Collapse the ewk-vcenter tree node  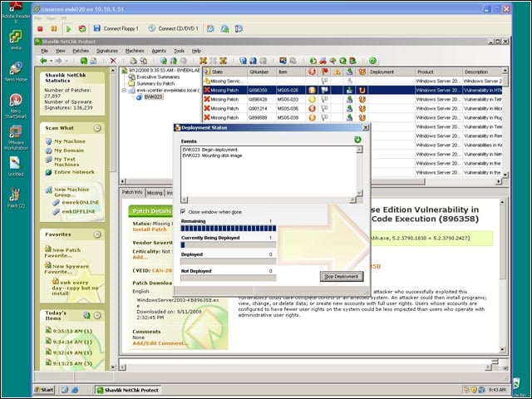[x=124, y=91]
